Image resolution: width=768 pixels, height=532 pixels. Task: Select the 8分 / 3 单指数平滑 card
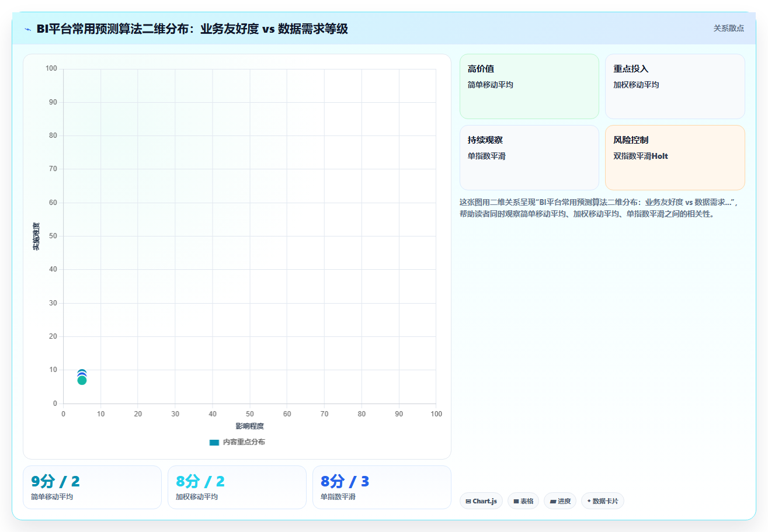click(382, 487)
